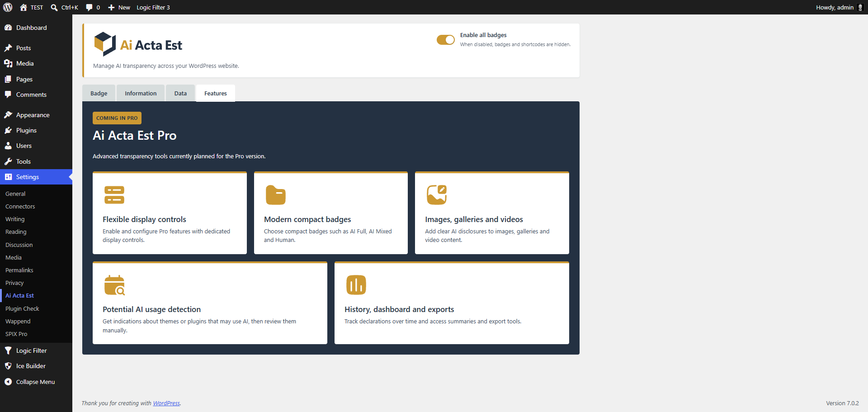Click the Potential AI usage detection icon
The image size is (868, 412).
tap(114, 285)
